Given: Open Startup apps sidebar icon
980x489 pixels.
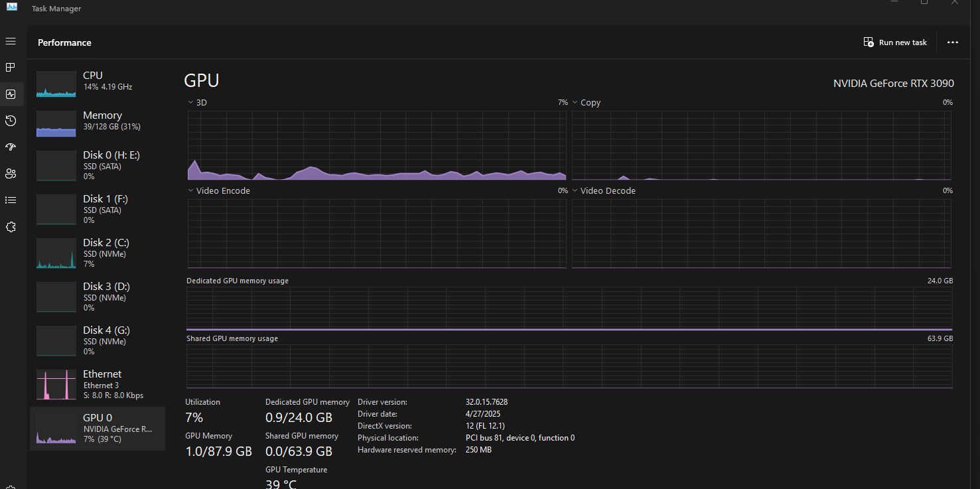Looking at the screenshot, I should point(11,147).
